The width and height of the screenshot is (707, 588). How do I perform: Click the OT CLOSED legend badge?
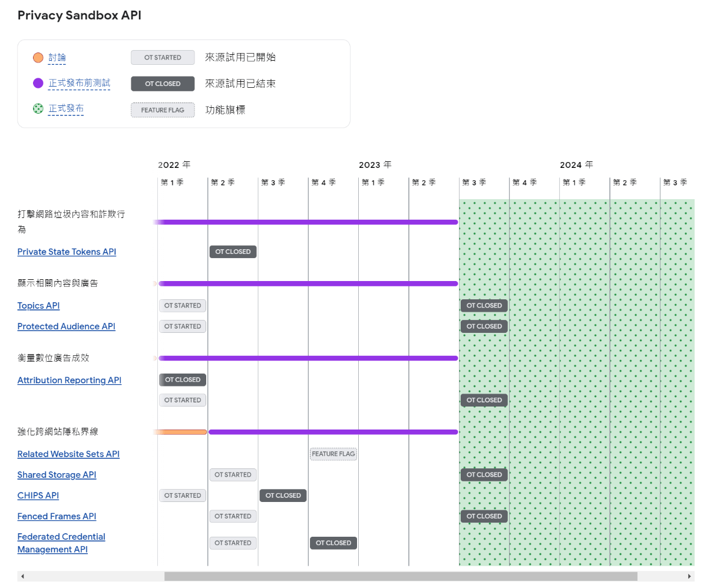(163, 83)
